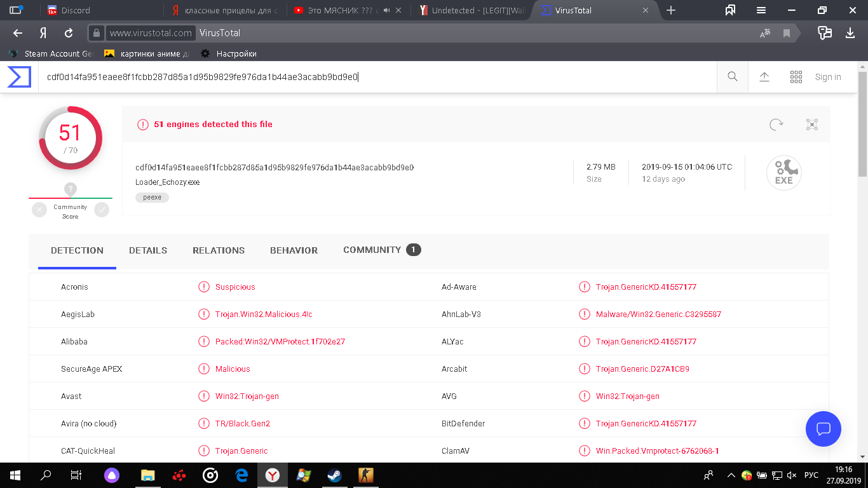The image size is (868, 488).
Task: Vote harmless with the community checkmark icon
Action: [102, 210]
